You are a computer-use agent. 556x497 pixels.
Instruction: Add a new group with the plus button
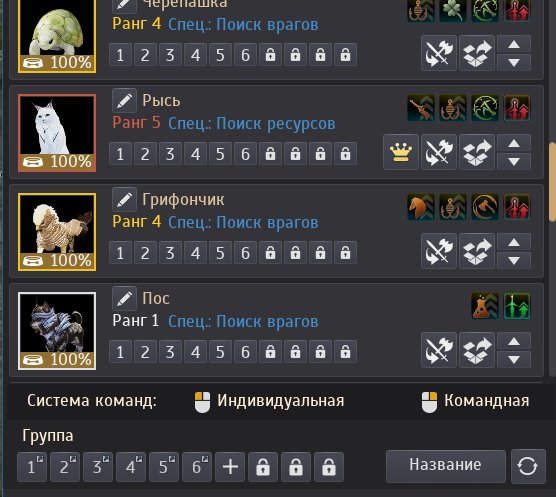click(x=230, y=467)
